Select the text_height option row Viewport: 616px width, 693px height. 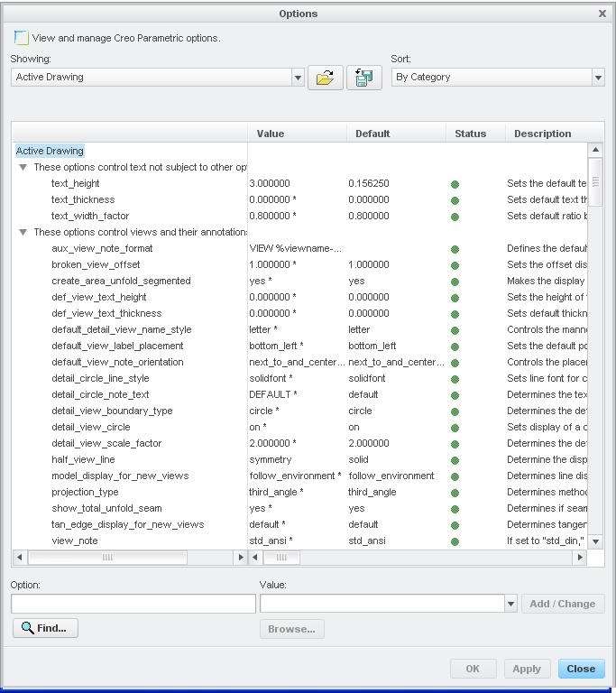click(75, 183)
